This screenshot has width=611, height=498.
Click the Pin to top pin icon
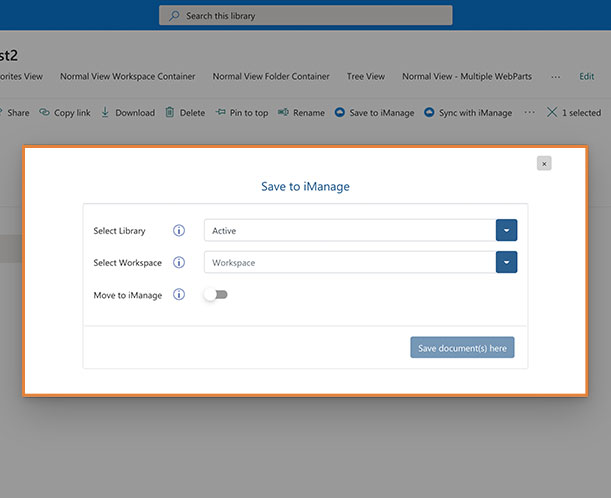pyautogui.click(x=221, y=112)
